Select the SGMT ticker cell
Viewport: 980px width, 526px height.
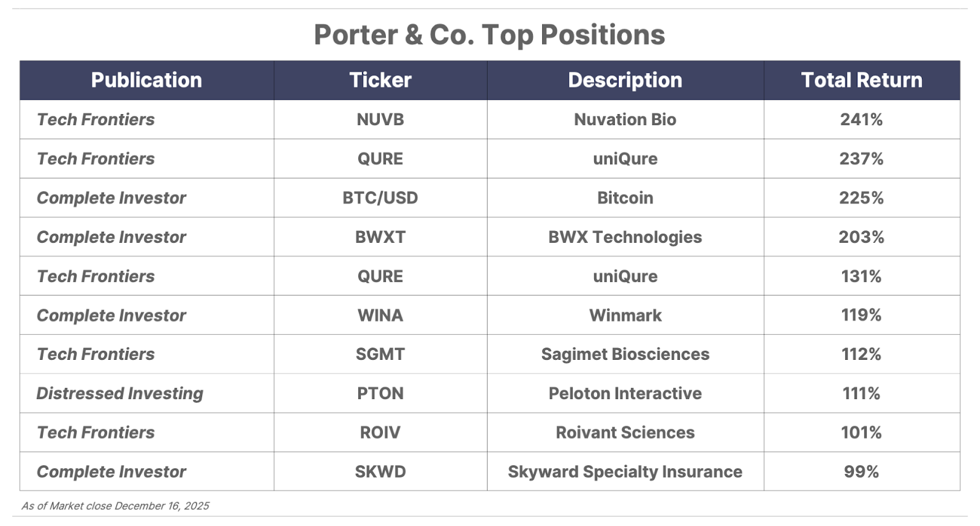pyautogui.click(x=380, y=354)
